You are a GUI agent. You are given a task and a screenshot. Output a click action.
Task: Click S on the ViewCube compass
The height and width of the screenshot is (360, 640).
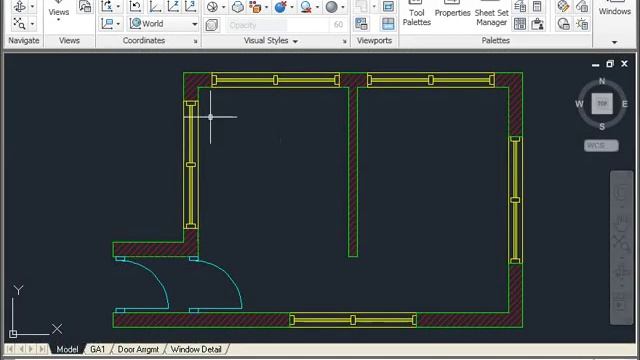point(602,127)
